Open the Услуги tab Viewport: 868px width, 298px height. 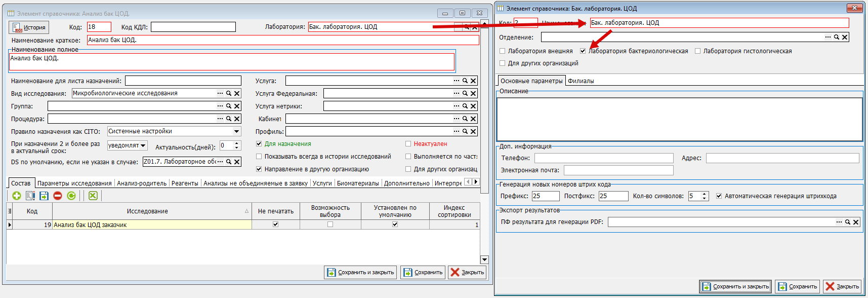(x=322, y=183)
